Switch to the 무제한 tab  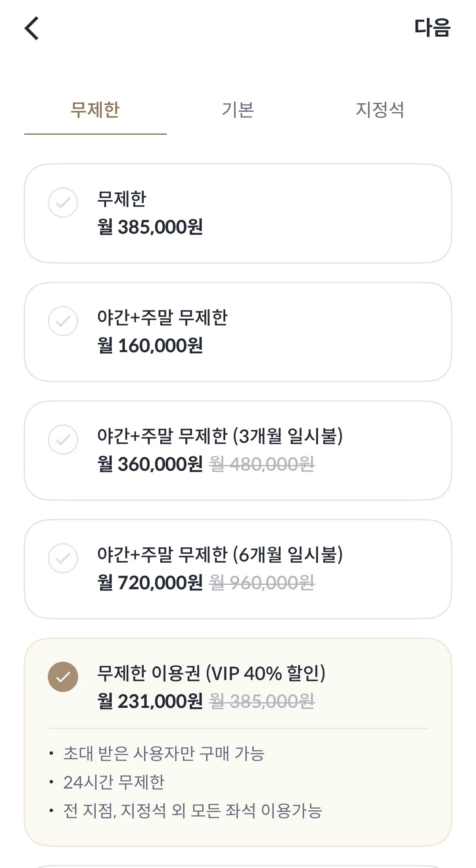click(95, 110)
